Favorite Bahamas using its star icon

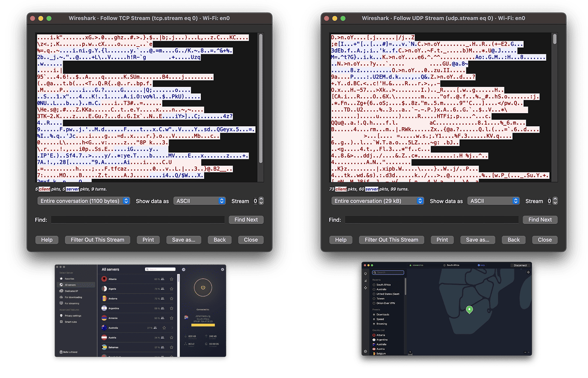point(171,347)
